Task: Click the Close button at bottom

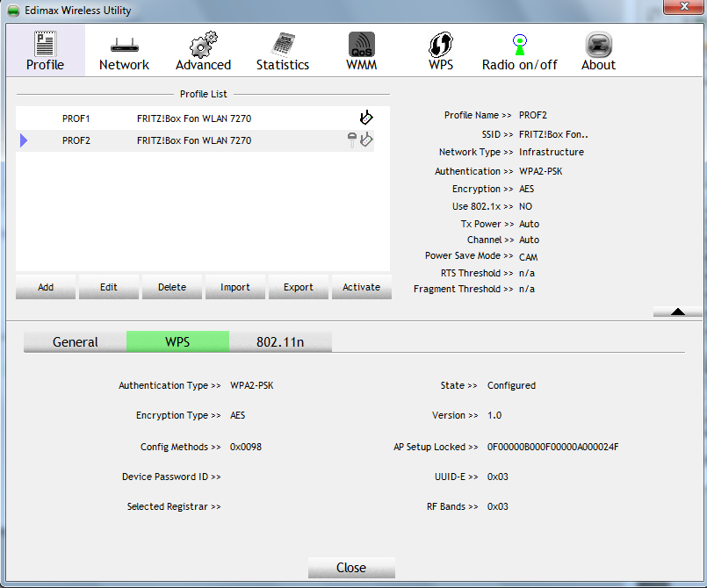Action: pyautogui.click(x=351, y=567)
